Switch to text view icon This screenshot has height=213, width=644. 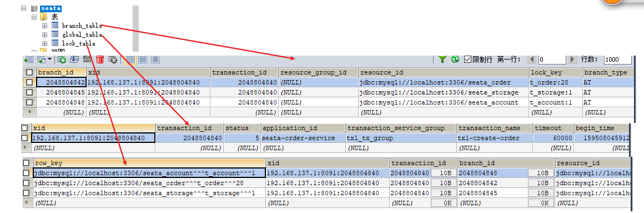coord(155,59)
